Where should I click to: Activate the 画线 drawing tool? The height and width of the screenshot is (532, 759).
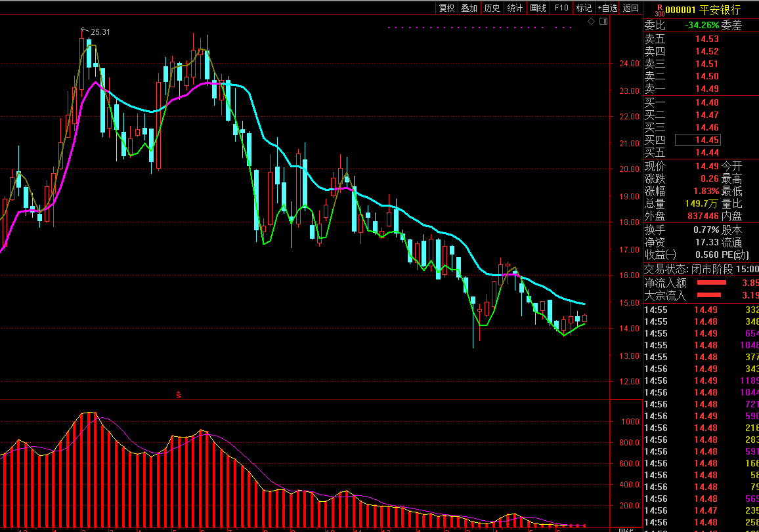(x=538, y=8)
